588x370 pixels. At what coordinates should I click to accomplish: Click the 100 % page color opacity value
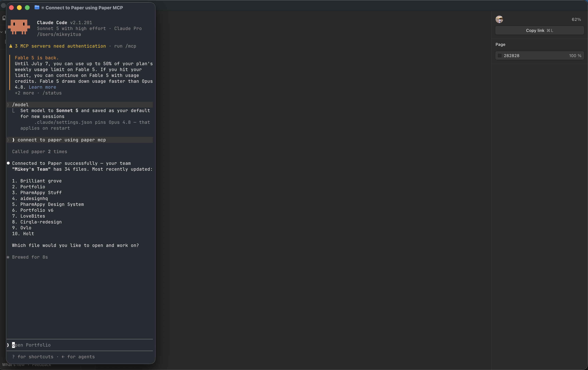(575, 56)
